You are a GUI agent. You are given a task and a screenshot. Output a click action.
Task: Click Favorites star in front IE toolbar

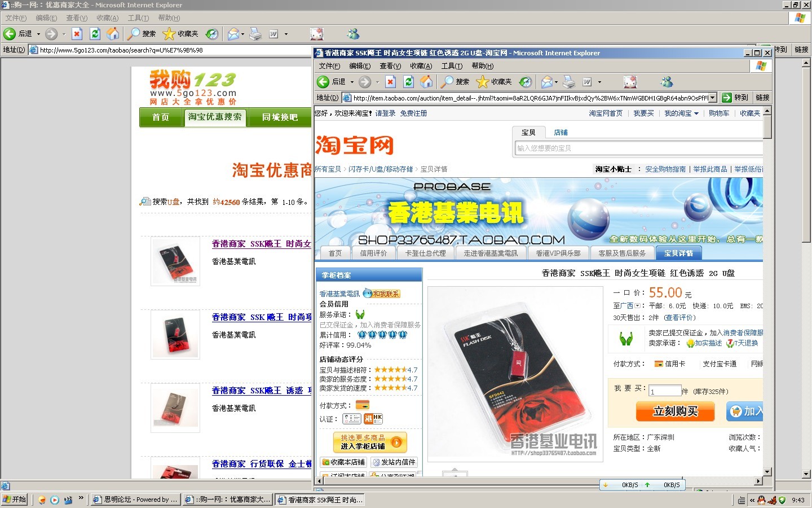[482, 82]
